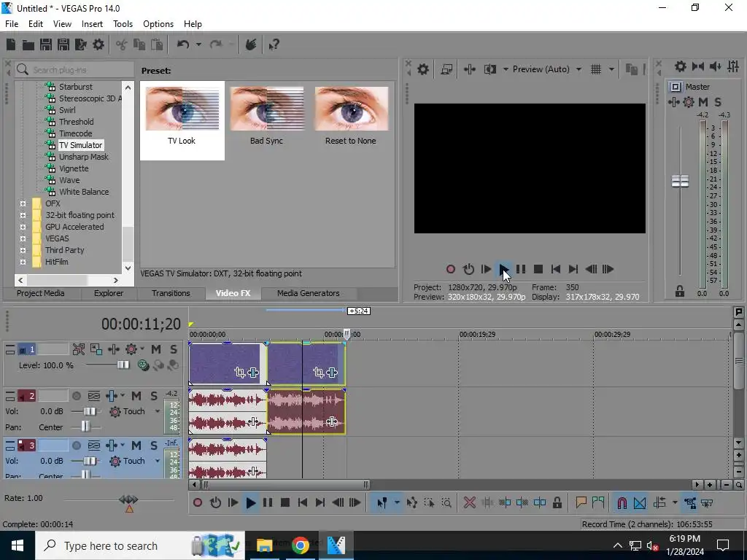Select the TV Look preset
This screenshot has width=747, height=560.
(182, 120)
